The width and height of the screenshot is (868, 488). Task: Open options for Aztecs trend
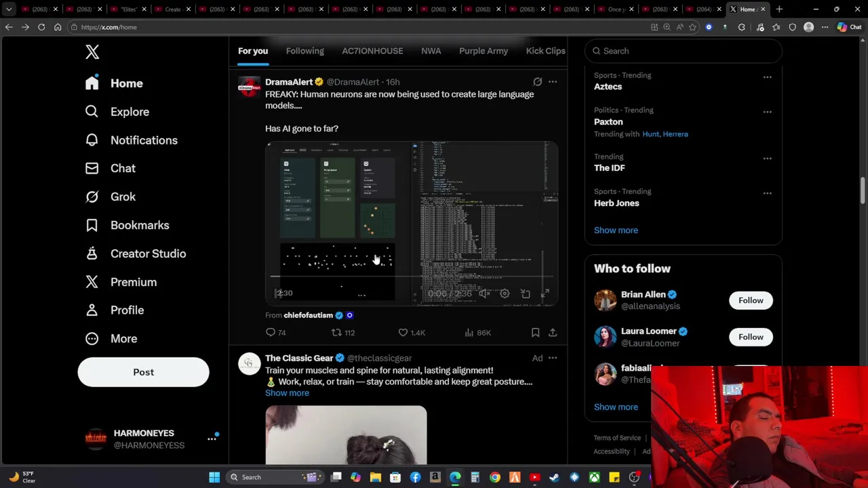pyautogui.click(x=767, y=77)
